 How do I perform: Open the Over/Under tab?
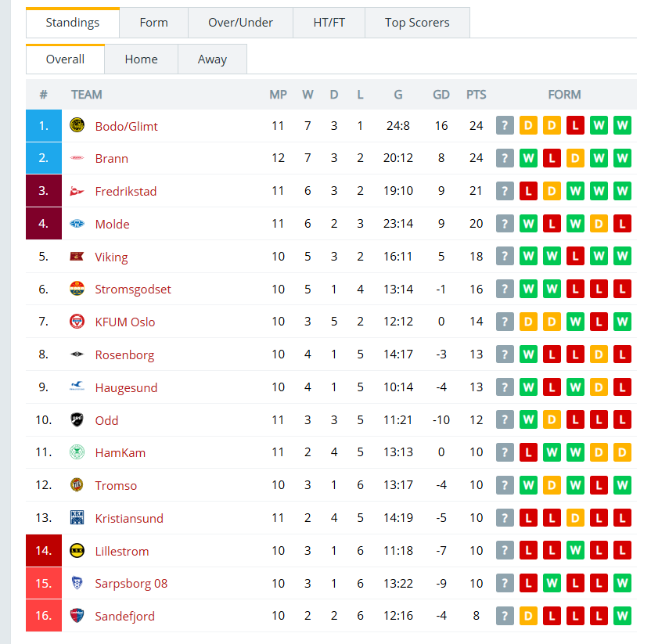[240, 23]
